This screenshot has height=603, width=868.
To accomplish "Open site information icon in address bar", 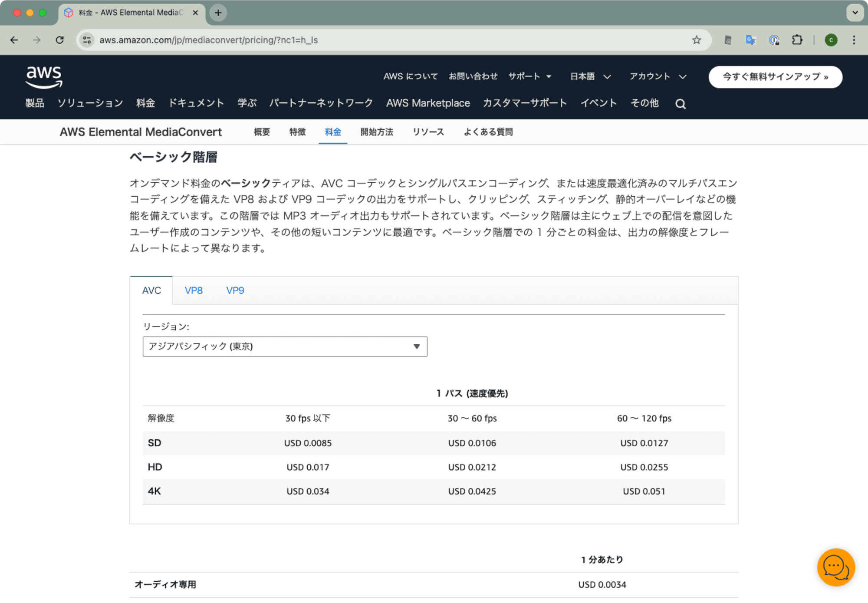I will point(87,40).
